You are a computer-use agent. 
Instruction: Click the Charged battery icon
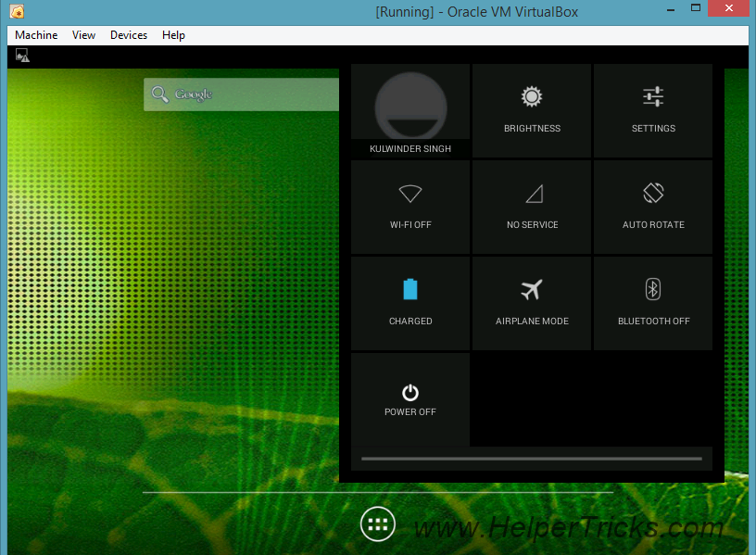click(x=410, y=289)
